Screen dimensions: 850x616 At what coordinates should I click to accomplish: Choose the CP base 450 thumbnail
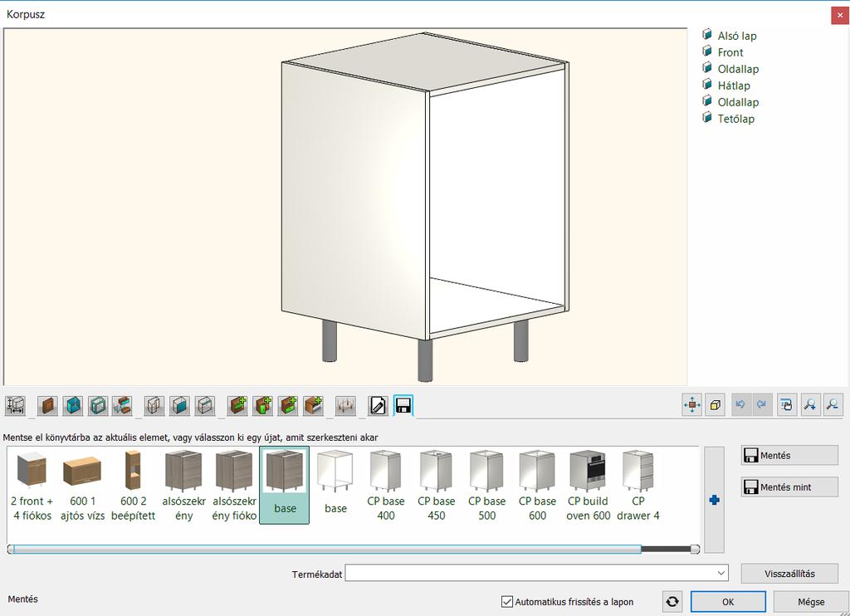(437, 486)
